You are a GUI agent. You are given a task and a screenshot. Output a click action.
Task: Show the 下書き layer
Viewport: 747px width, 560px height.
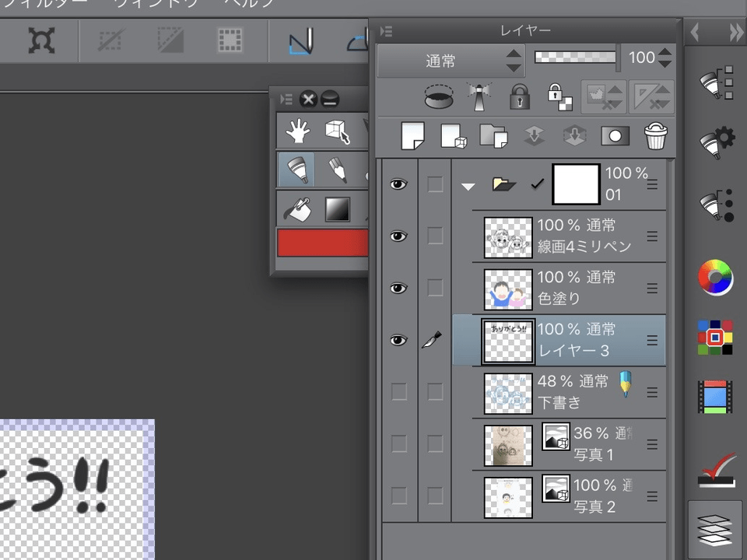(x=398, y=391)
